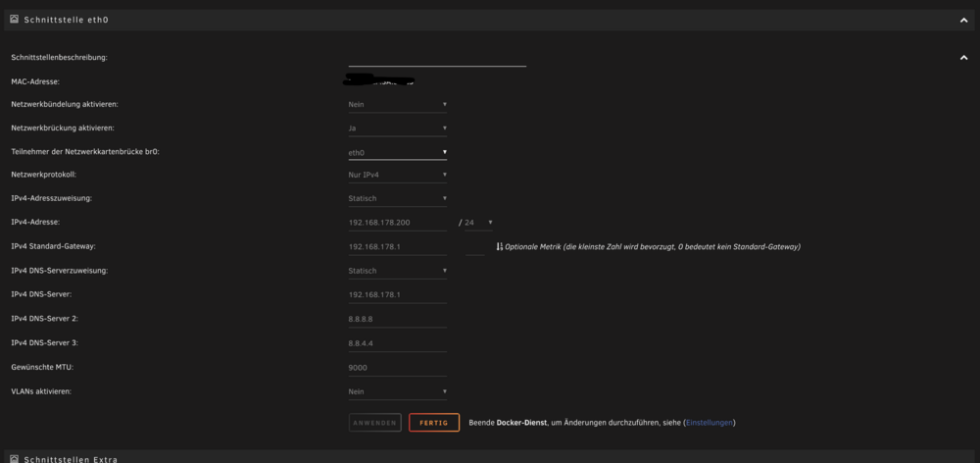Click the IPv4 Standard-Gateway address field

(398, 247)
